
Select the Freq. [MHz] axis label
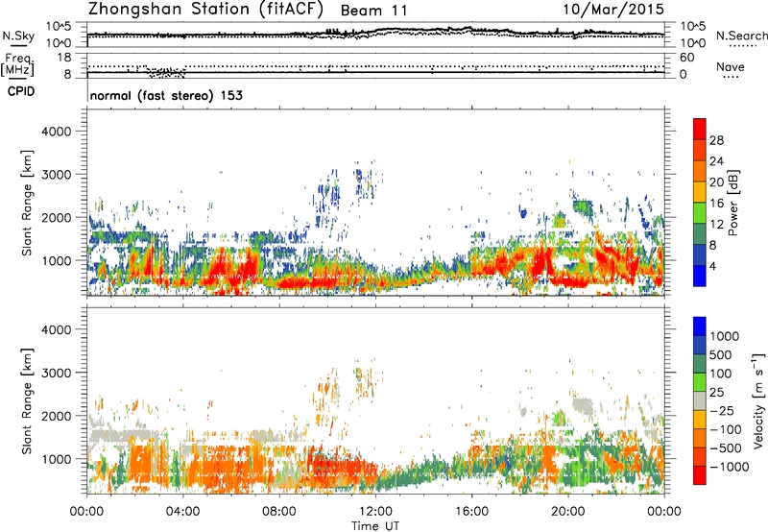coord(17,65)
